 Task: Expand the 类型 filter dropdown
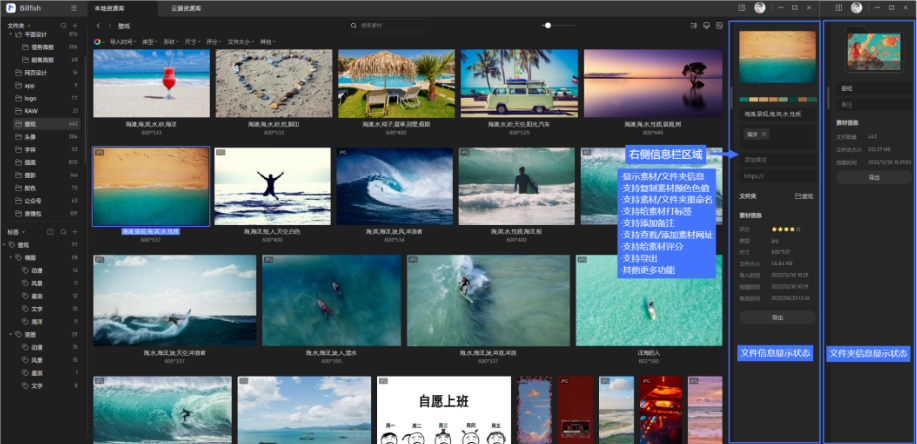[x=149, y=42]
